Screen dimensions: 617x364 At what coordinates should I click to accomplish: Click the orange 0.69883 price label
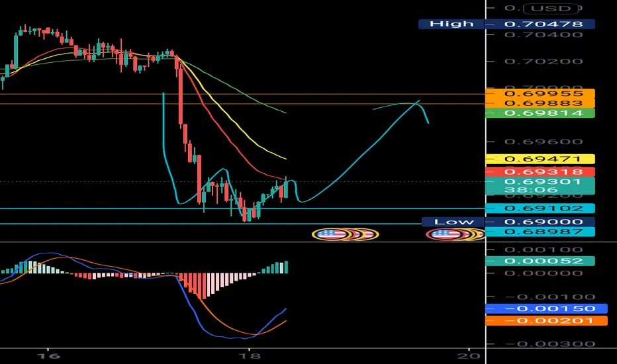[x=540, y=103]
